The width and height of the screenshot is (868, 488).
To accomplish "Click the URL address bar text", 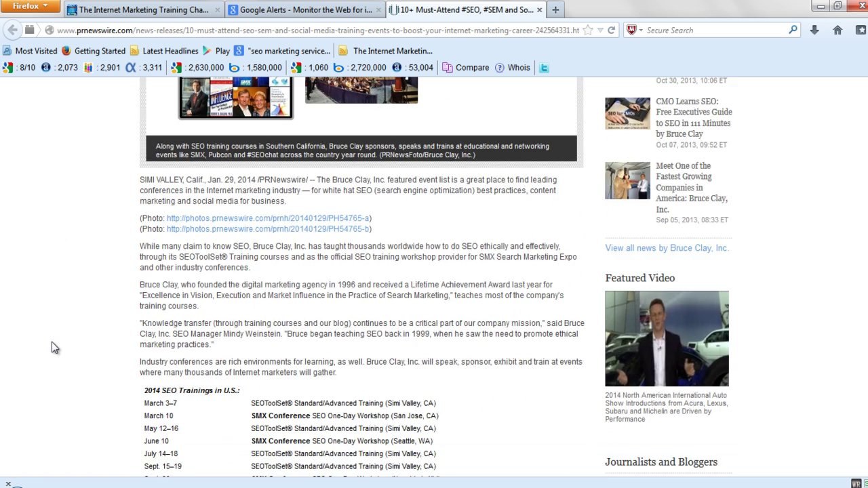I will coord(317,30).
